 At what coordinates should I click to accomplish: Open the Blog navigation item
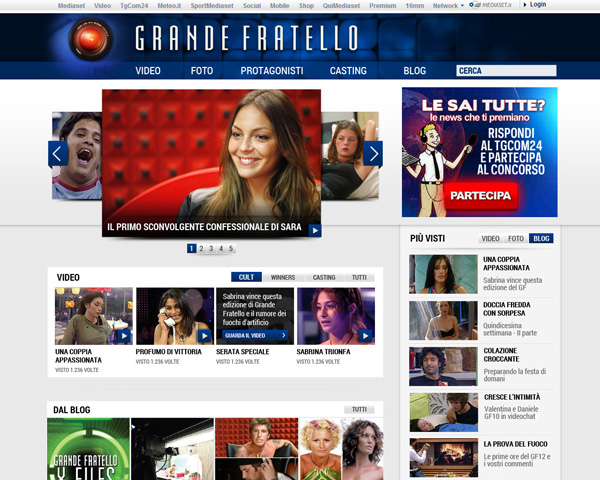click(x=414, y=71)
